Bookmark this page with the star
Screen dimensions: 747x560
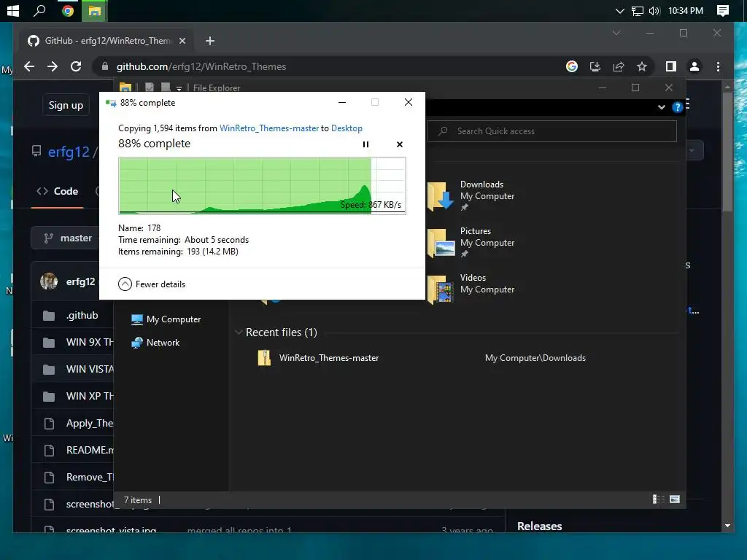pyautogui.click(x=642, y=66)
